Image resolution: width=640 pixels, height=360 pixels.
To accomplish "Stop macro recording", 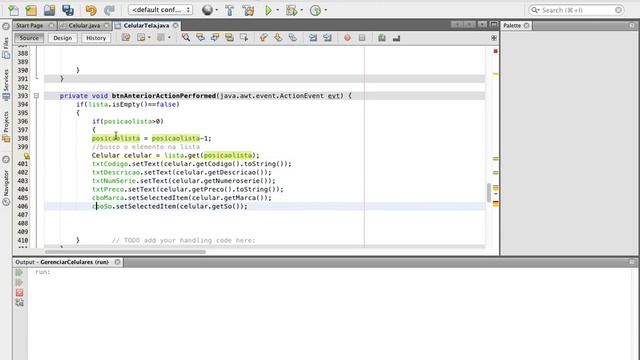I will pos(362,38).
